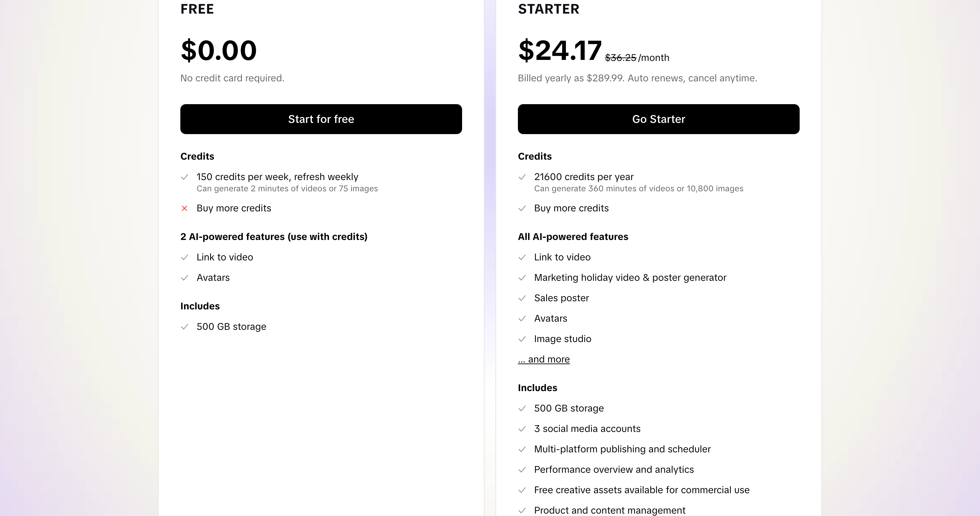Click checkmark next to "21600 credits per year"

[522, 177]
